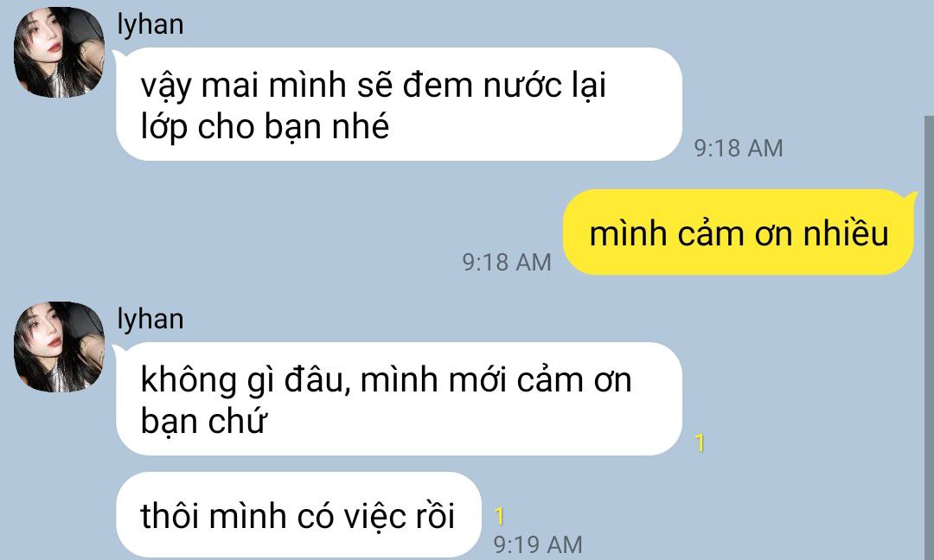Open lyhan's top profile picture
This screenshot has width=934, height=560.
(59, 52)
